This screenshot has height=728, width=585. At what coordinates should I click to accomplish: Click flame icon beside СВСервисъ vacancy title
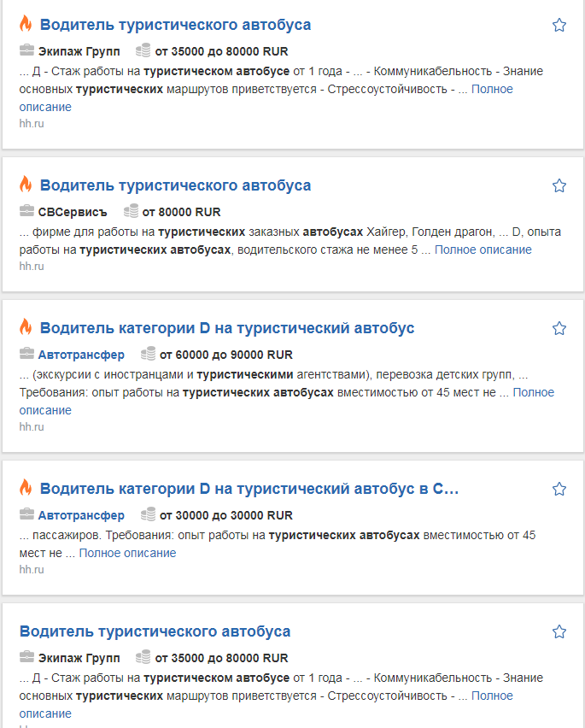(x=26, y=184)
